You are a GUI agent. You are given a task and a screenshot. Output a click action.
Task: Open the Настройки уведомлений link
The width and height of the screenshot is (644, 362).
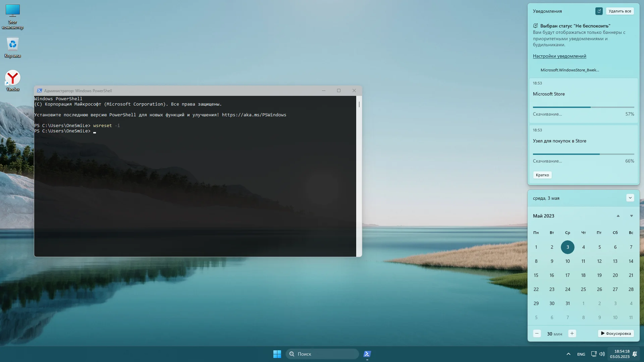[x=559, y=56]
